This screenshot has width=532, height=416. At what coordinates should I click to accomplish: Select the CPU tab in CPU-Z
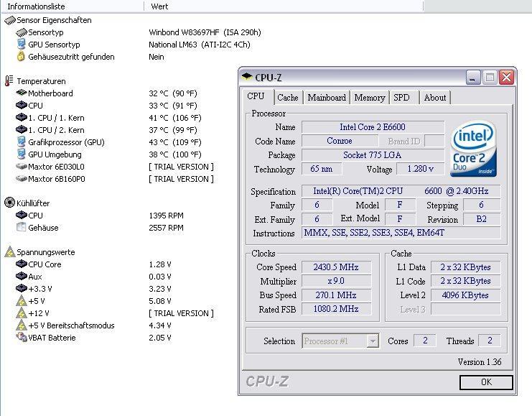pyautogui.click(x=257, y=96)
